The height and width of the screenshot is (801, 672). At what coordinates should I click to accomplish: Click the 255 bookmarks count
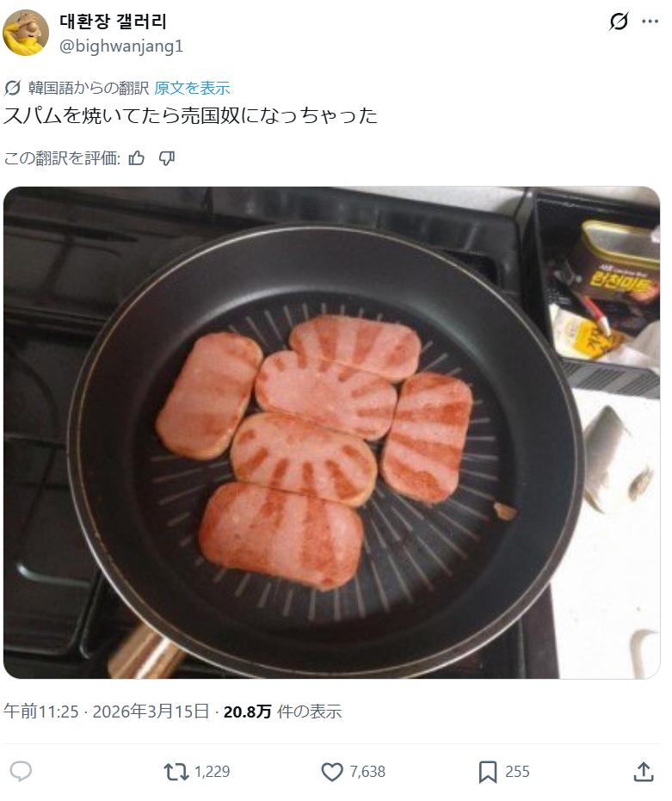pyautogui.click(x=517, y=772)
